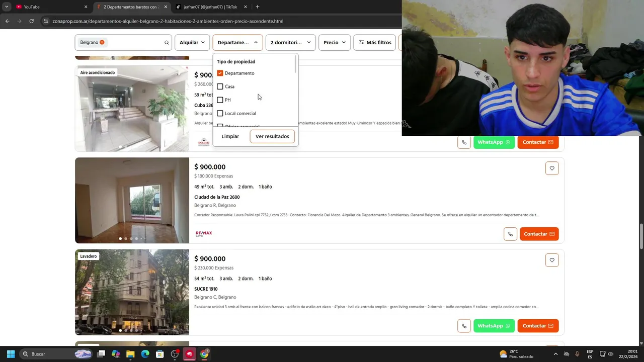
Task: Open the Windows Start menu
Action: [11, 354]
